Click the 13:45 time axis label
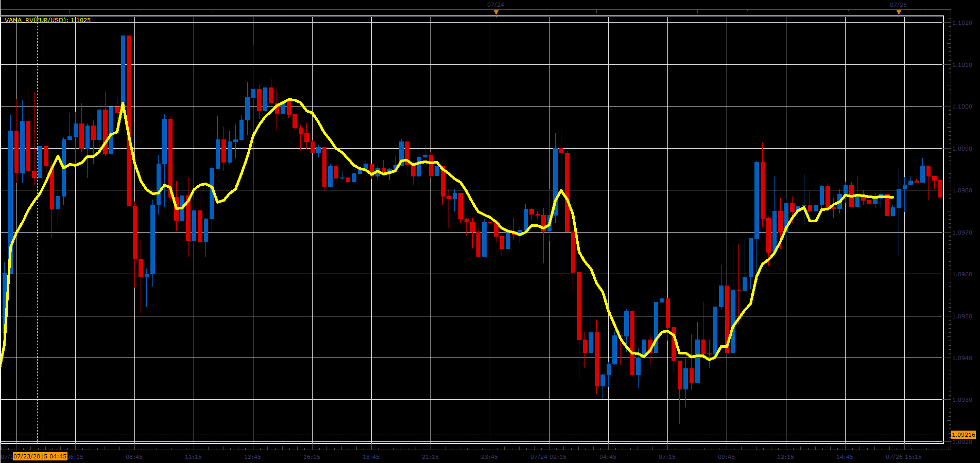980x463 pixels. (252, 457)
